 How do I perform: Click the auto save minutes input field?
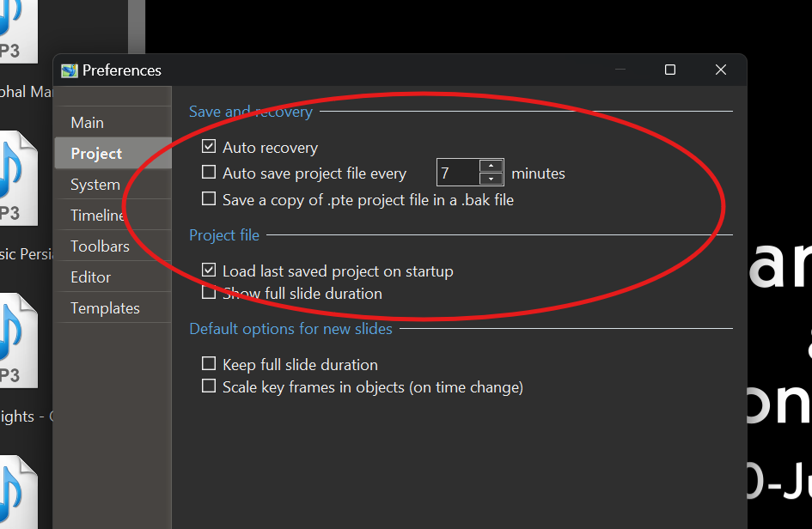click(x=457, y=173)
